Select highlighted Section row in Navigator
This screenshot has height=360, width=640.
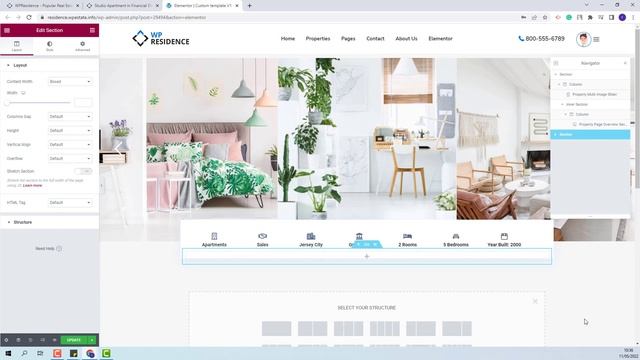click(x=590, y=134)
